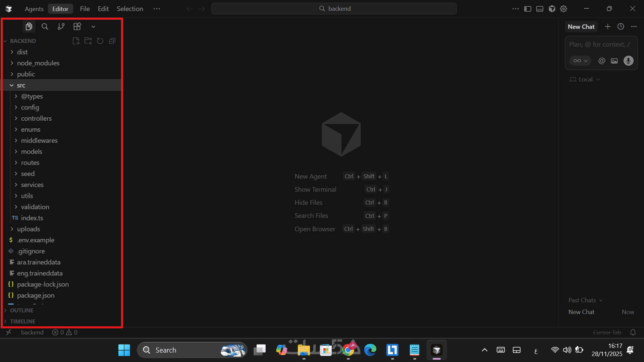This screenshot has height=362, width=644.
Task: Toggle the primary sidebar layout icon
Action: 528,9
